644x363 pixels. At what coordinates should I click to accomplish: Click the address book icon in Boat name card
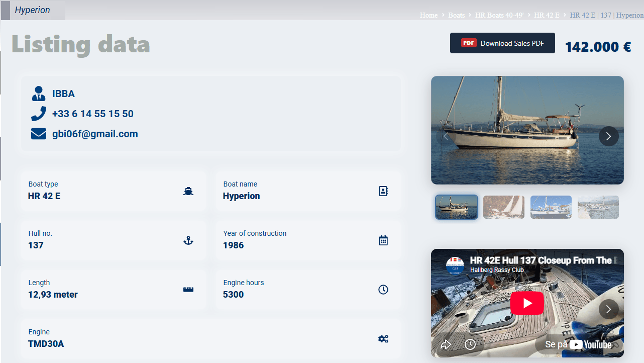click(x=383, y=191)
